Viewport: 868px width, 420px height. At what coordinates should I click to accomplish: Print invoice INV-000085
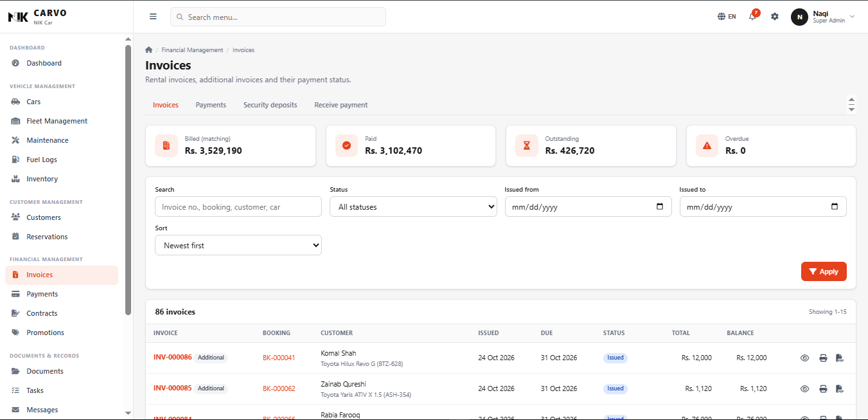coord(823,389)
